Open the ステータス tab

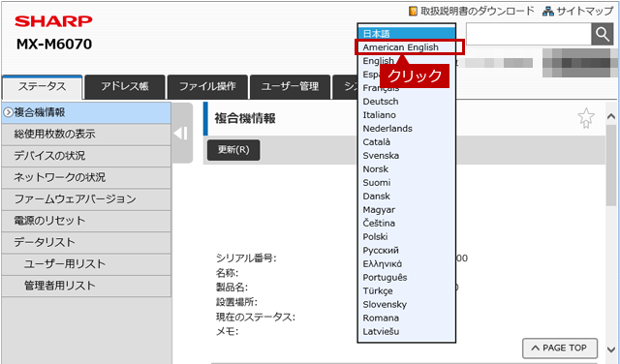[43, 87]
